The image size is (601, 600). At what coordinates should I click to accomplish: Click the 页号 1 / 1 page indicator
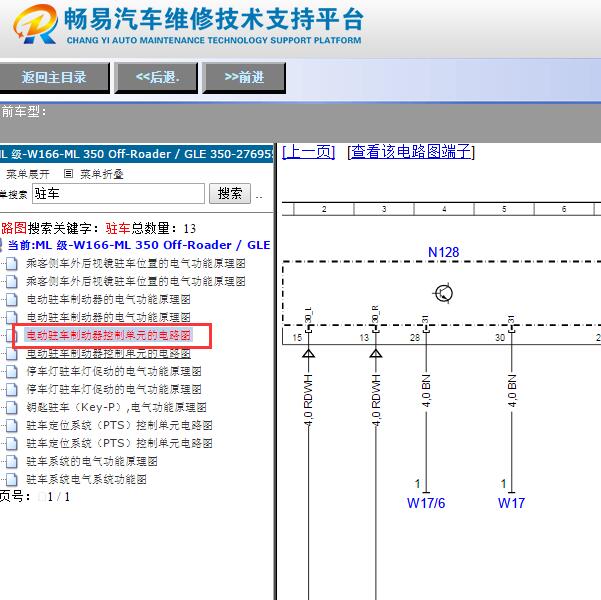(35, 497)
